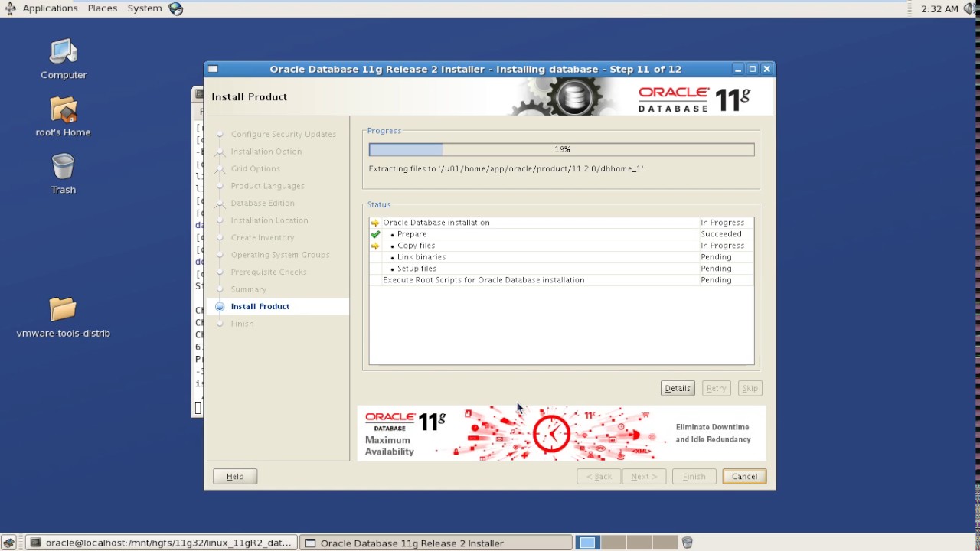Select the Installation Location step
Screen dimensions: 980x551
[269, 220]
